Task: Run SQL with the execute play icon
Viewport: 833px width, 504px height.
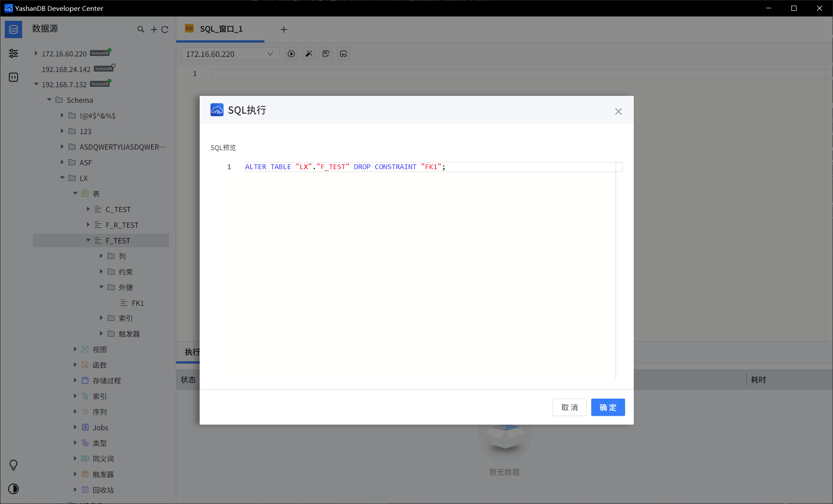Action: 291,54
